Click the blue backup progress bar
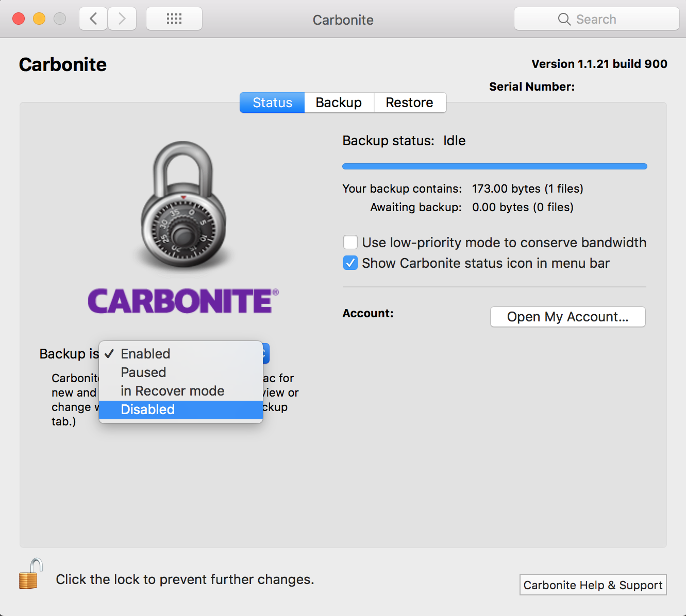The width and height of the screenshot is (686, 616). [494, 166]
